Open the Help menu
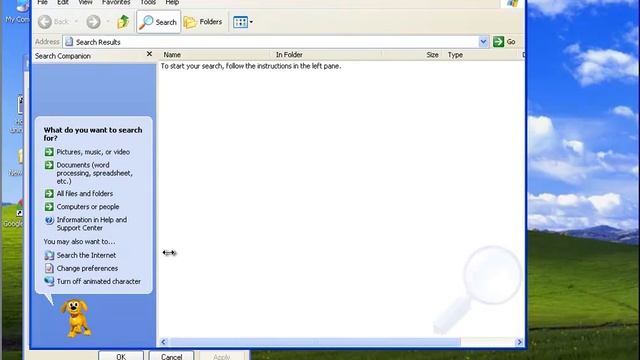 [x=172, y=2]
